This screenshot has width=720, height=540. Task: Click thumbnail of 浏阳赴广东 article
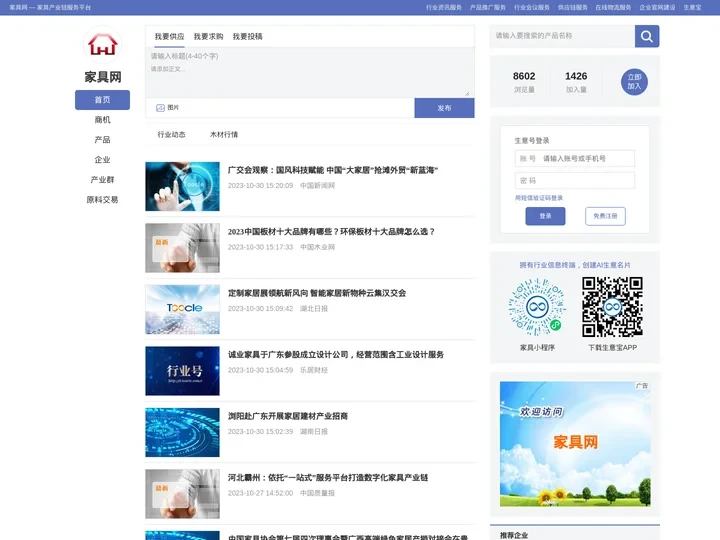182,433
